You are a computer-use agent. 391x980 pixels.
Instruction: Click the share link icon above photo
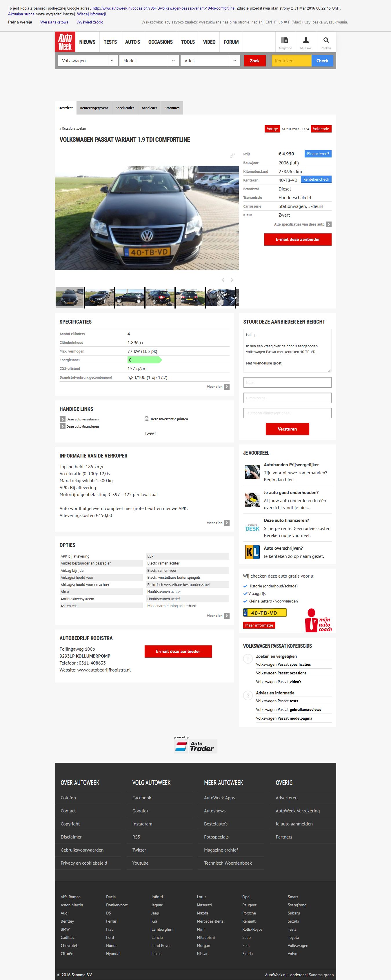(x=232, y=155)
